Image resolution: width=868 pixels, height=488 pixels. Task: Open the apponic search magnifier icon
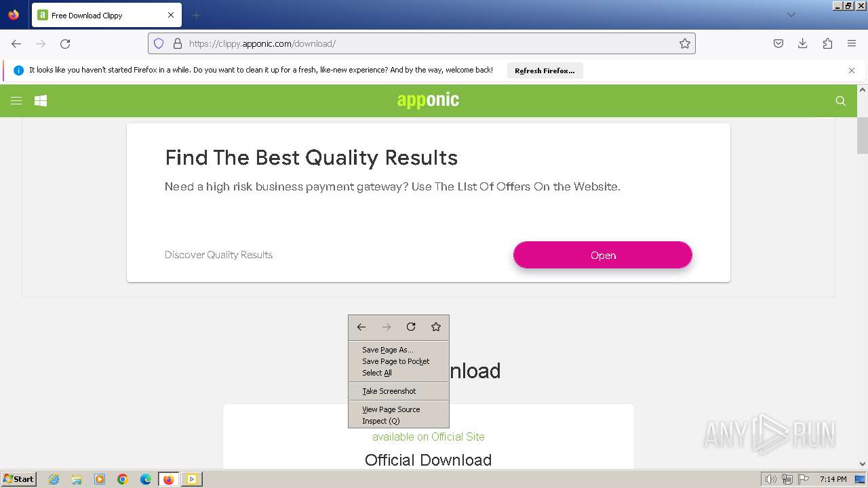tap(841, 101)
